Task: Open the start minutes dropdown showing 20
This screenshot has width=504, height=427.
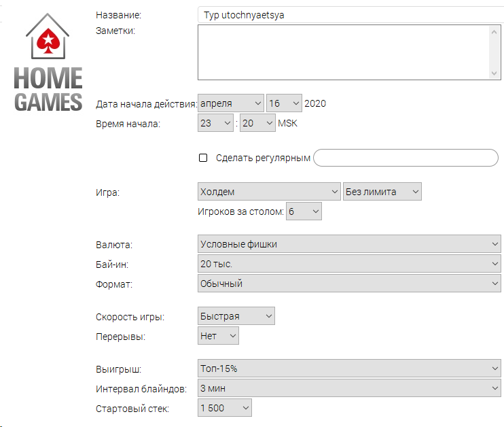Action: pyautogui.click(x=257, y=123)
